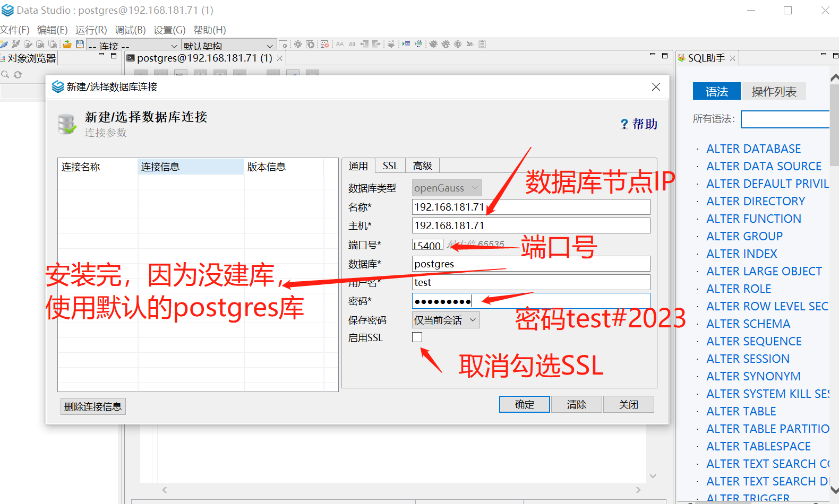Click the 用户名 field containing test
The image size is (839, 504).
pos(531,282)
